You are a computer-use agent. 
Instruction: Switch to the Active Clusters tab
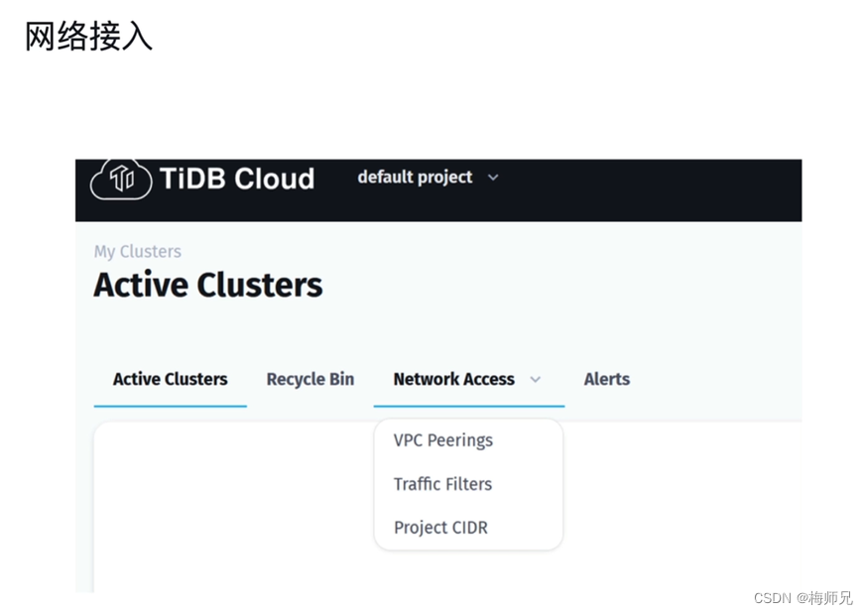click(170, 379)
